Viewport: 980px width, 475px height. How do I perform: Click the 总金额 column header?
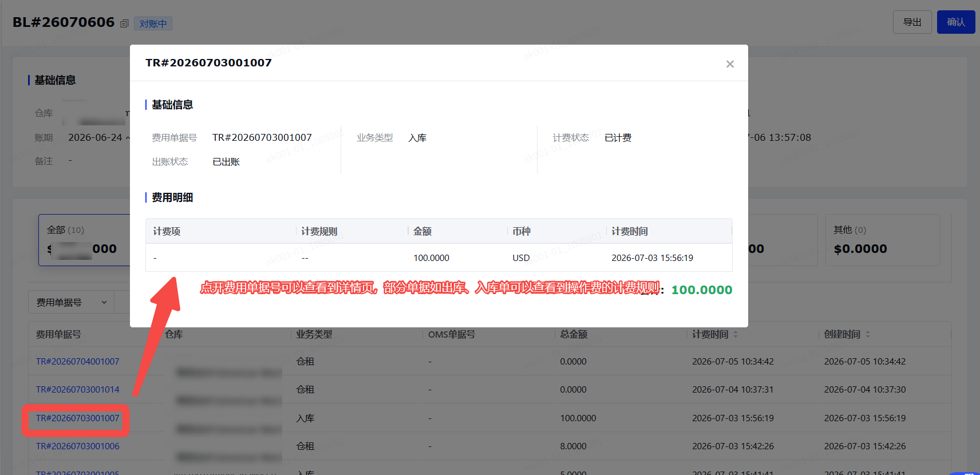click(x=574, y=334)
